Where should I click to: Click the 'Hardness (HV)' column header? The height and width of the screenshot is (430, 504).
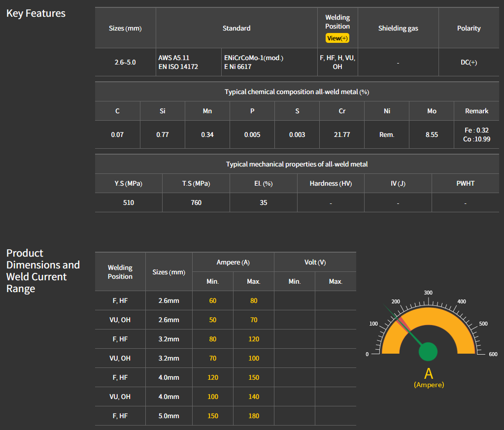click(331, 183)
